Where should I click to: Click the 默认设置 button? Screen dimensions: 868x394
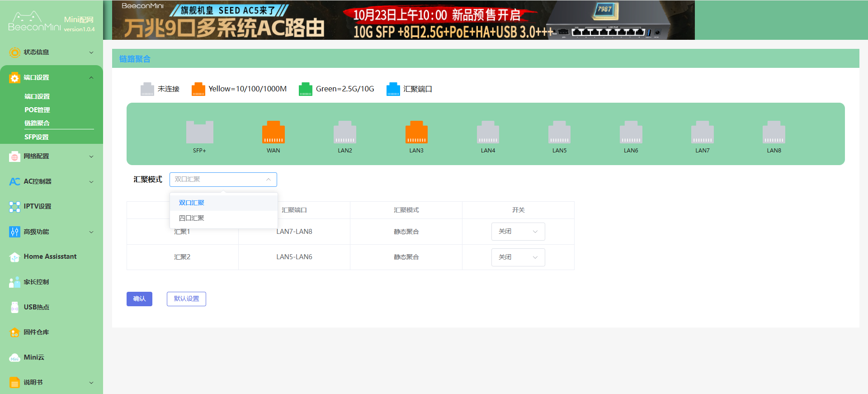coord(186,299)
